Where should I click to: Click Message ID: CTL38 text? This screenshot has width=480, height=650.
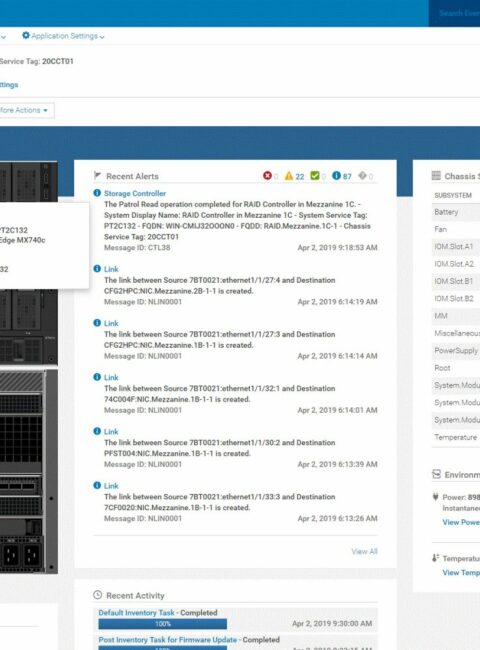tap(137, 248)
